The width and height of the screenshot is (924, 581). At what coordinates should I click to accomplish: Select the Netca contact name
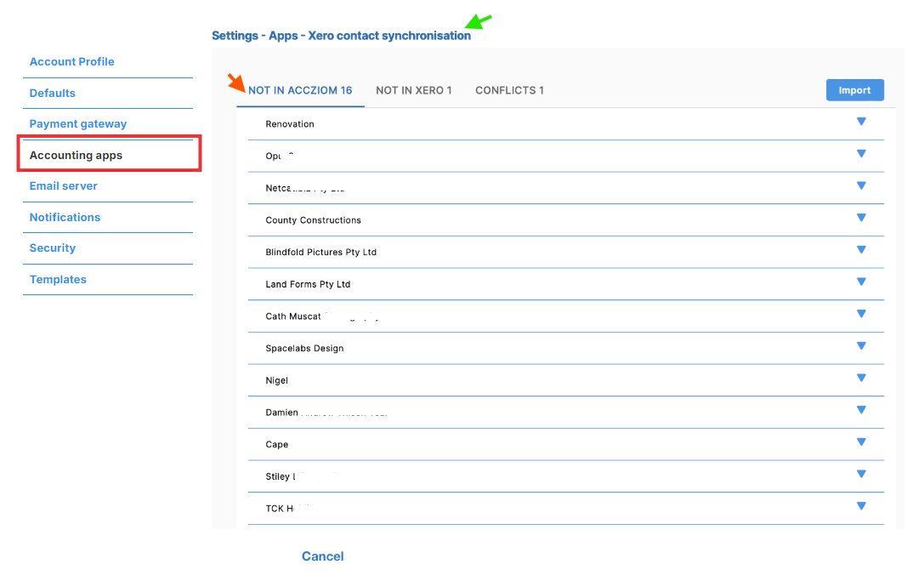click(278, 188)
